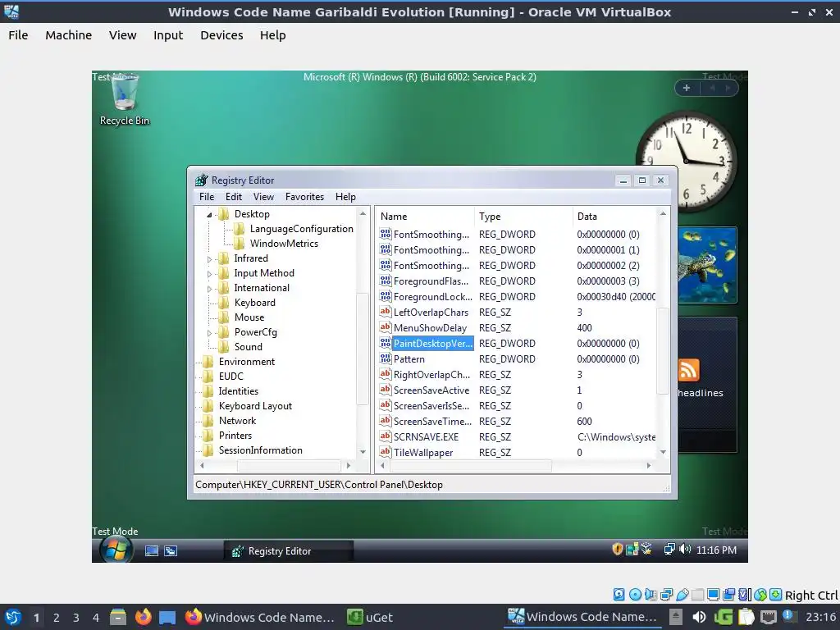840x630 pixels.
Task: Click the VirtualBox display status icon
Action: point(713,595)
